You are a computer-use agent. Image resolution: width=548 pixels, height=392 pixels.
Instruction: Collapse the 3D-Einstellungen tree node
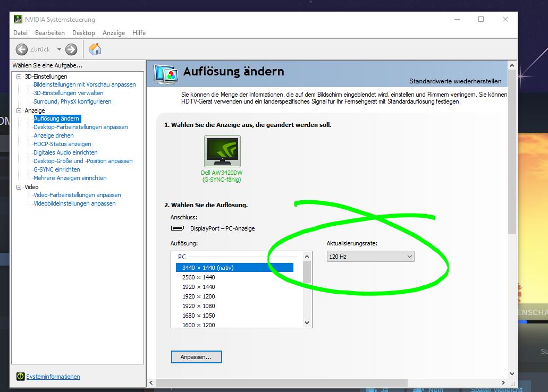coord(19,76)
